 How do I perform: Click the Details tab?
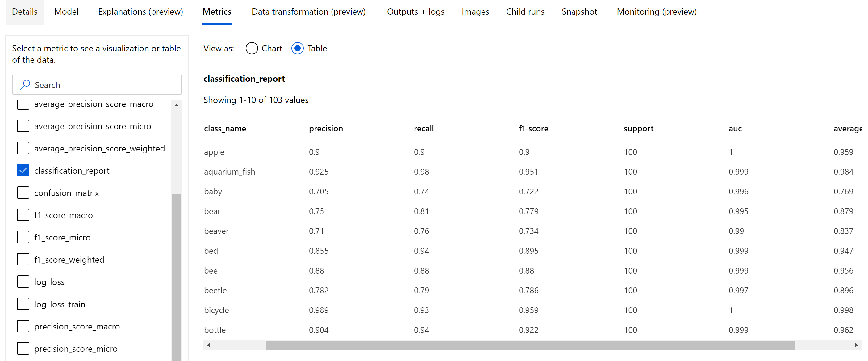tap(24, 11)
